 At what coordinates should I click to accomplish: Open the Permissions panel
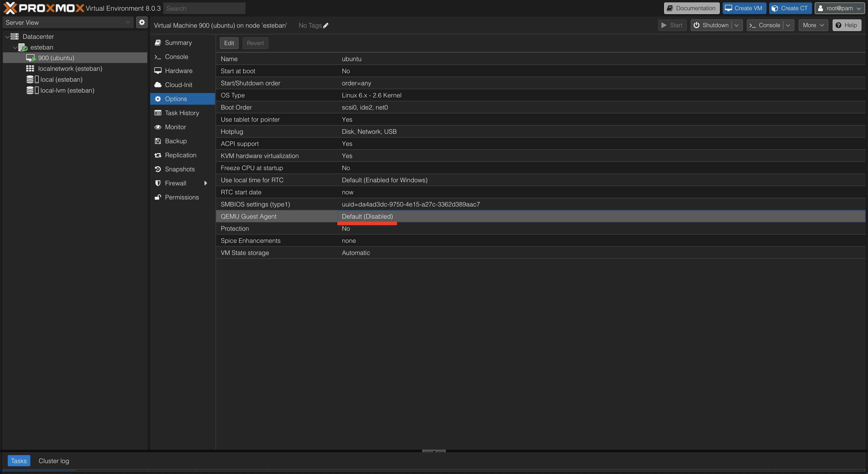183,197
